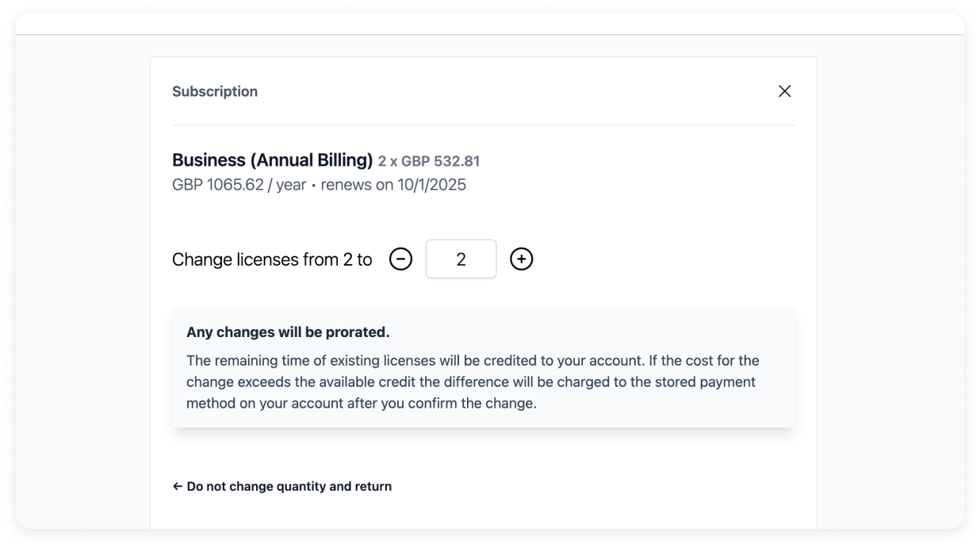Click the left arrow beside the return link
980x548 pixels.
(x=178, y=486)
